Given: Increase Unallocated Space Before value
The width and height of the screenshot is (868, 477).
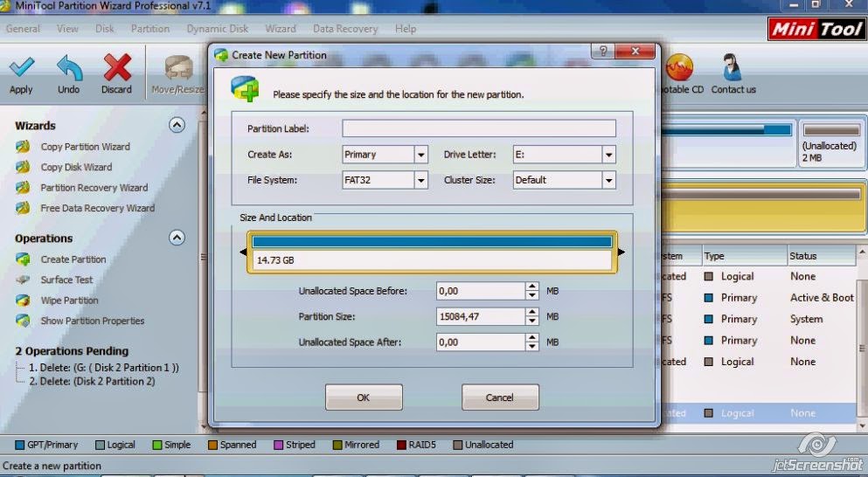Looking at the screenshot, I should click(532, 287).
